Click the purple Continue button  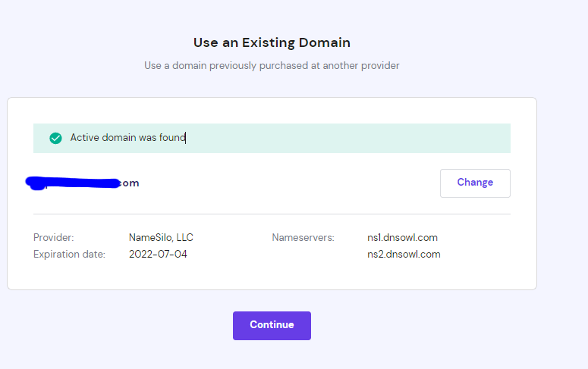(272, 326)
